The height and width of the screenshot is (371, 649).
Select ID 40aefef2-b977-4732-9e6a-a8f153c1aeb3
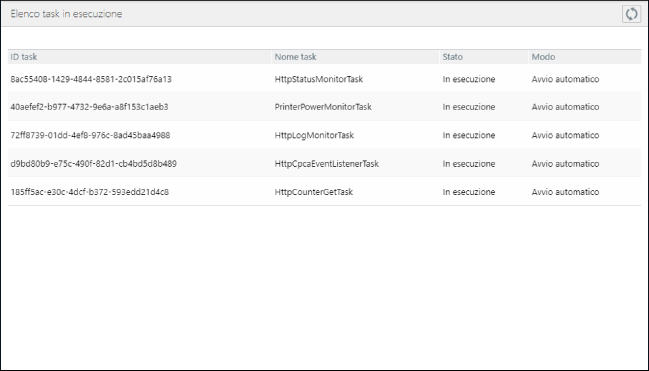click(89, 107)
